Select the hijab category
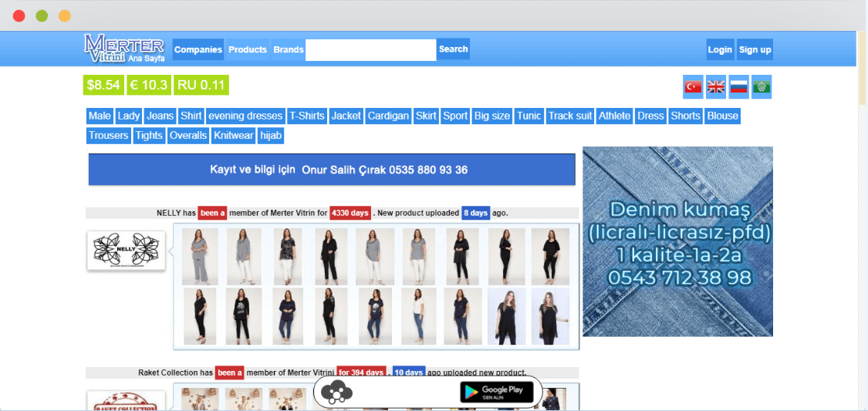This screenshot has height=411, width=868. point(271,136)
